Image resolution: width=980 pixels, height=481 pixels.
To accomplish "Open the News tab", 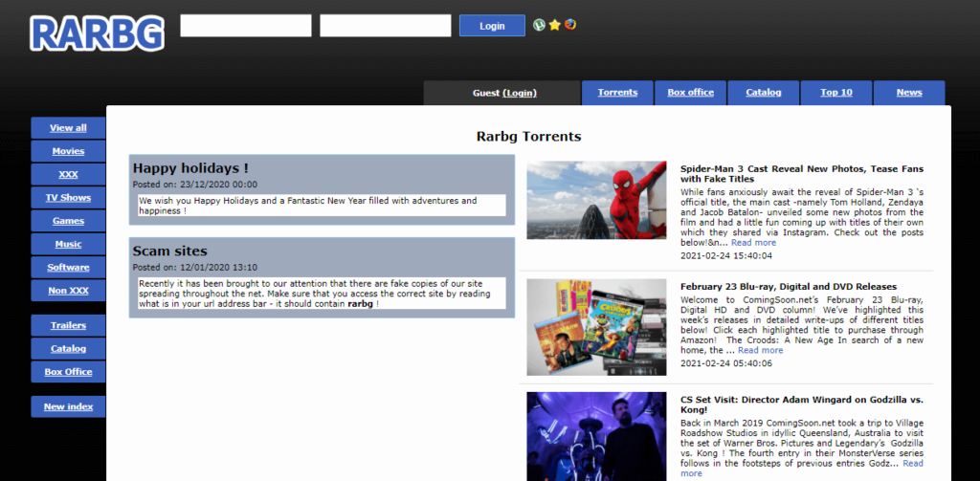I will pos(909,93).
